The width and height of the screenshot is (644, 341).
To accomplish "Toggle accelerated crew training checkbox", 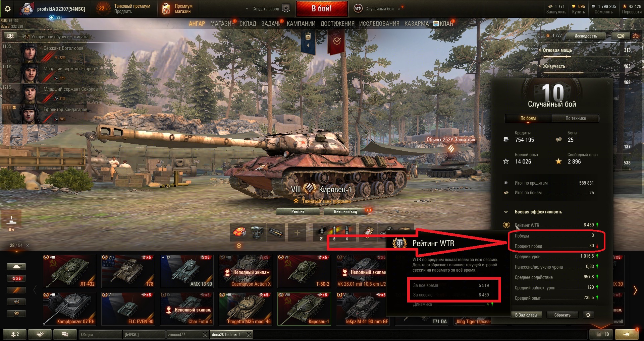I will [x=28, y=37].
